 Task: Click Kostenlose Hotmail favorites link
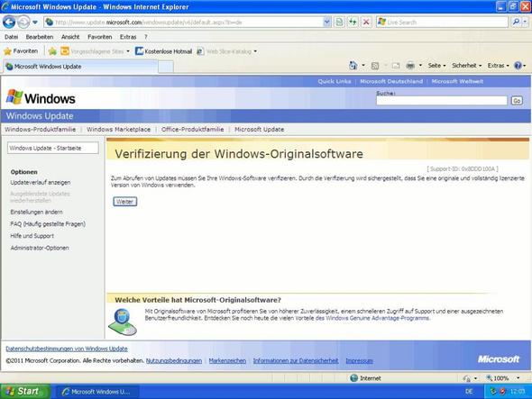tap(164, 51)
